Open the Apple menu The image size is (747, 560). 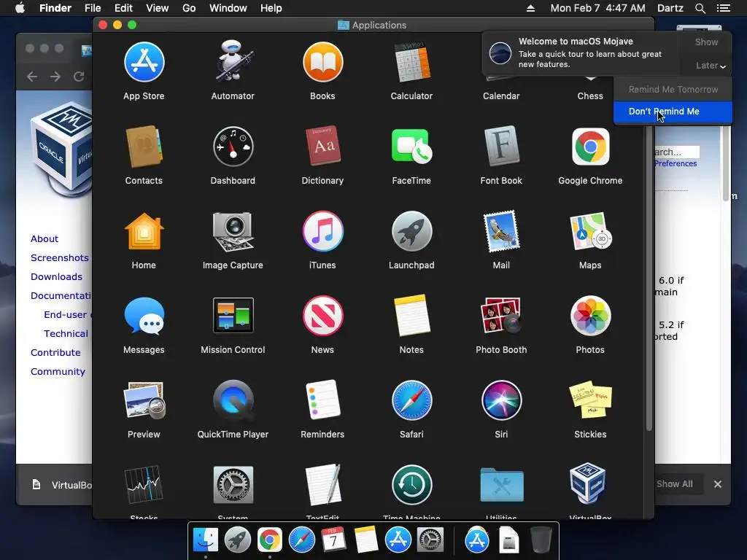click(20, 8)
